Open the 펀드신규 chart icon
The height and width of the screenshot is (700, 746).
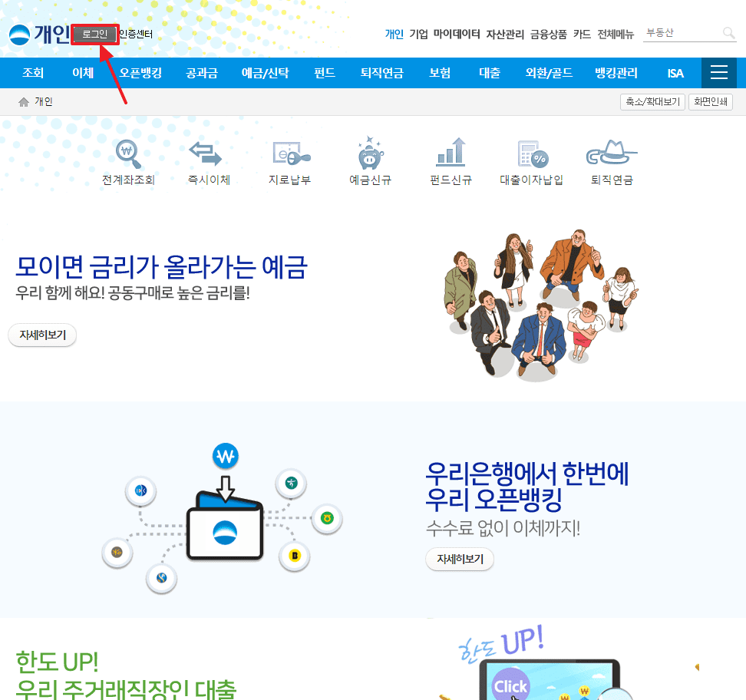[451, 152]
